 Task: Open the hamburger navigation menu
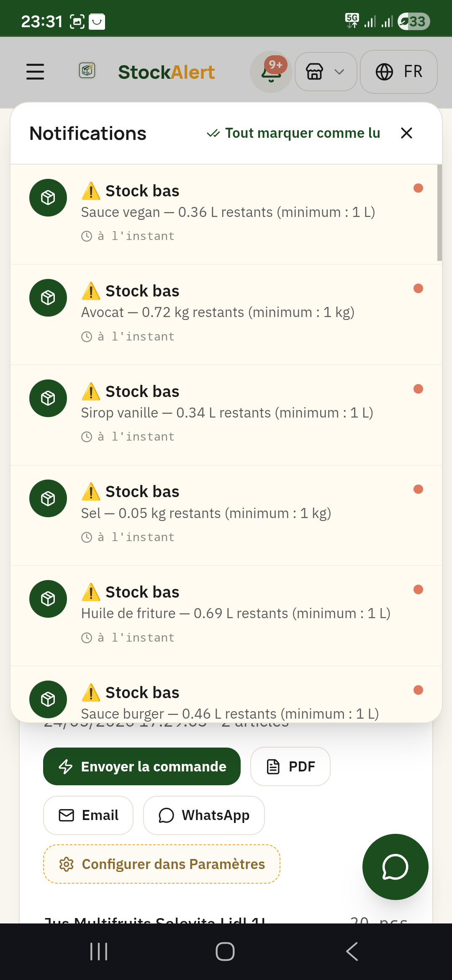point(35,72)
